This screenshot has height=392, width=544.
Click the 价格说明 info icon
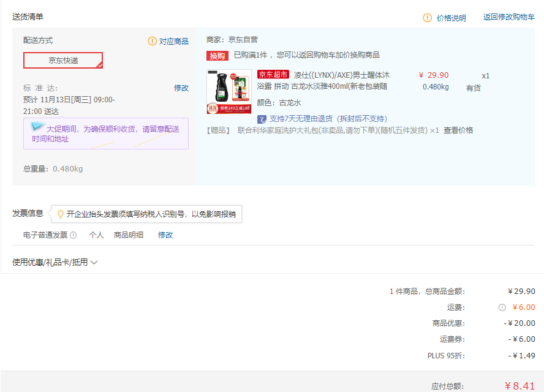click(x=427, y=18)
